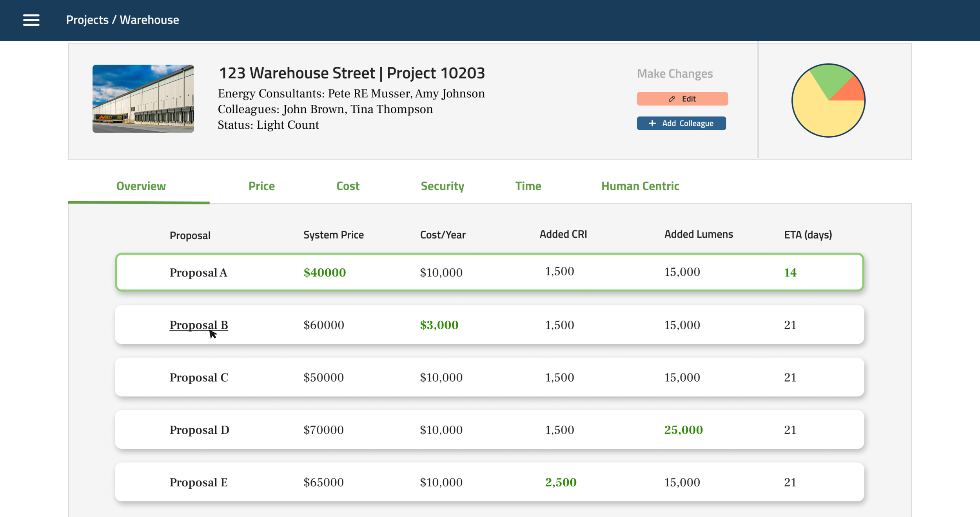
Task: Click the Add Colleague button
Action: point(681,124)
